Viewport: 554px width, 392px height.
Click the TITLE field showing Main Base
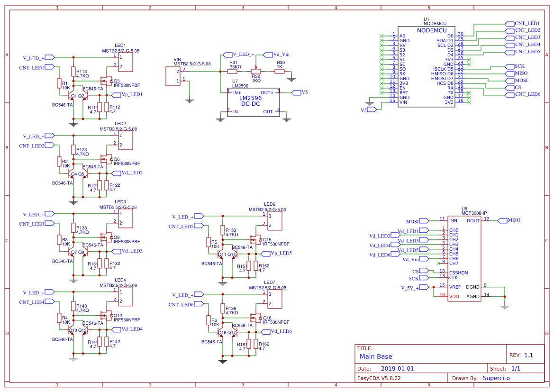372,356
